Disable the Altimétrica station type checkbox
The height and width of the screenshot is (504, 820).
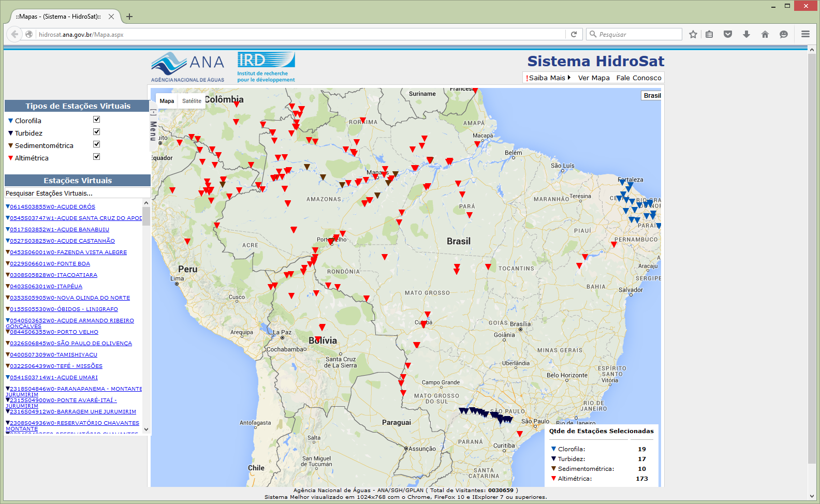pos(96,157)
